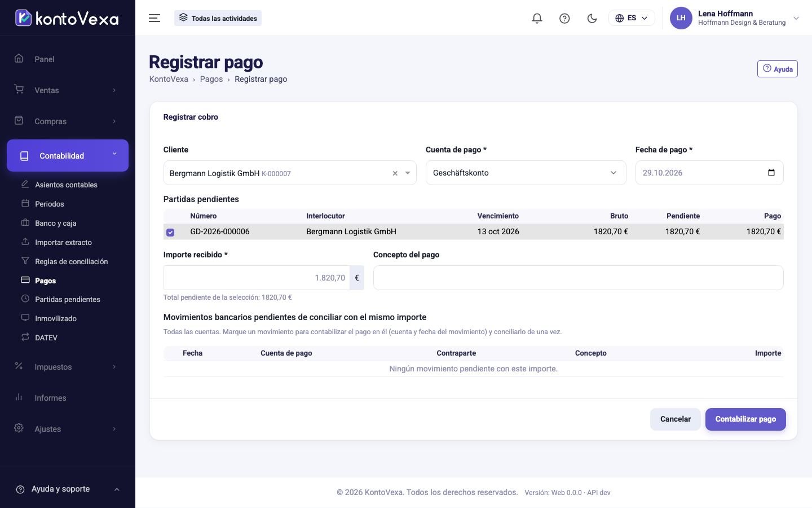Click the LH user avatar
This screenshot has width=812, height=508.
click(x=681, y=18)
